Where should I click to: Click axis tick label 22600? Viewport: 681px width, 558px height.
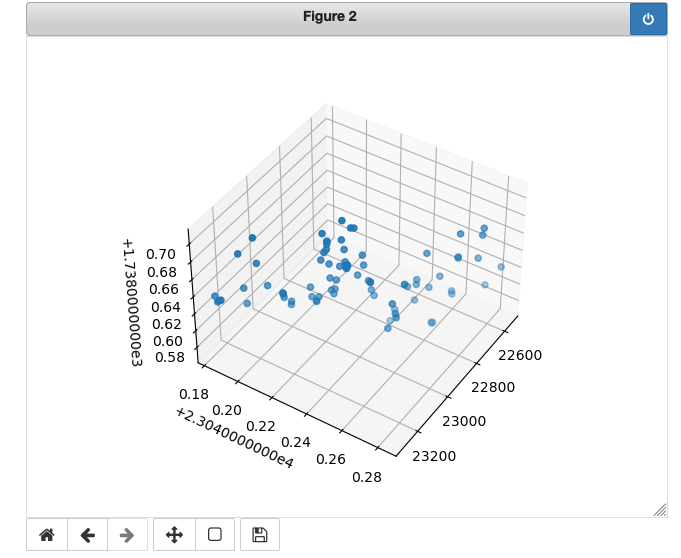point(520,355)
